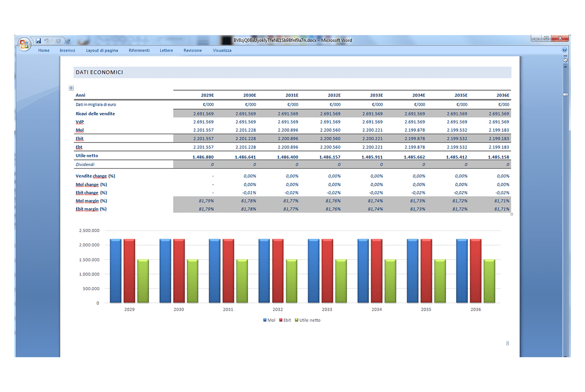Click the DATI ECONOMICI heading
This screenshot has height=392, width=585.
tap(99, 73)
